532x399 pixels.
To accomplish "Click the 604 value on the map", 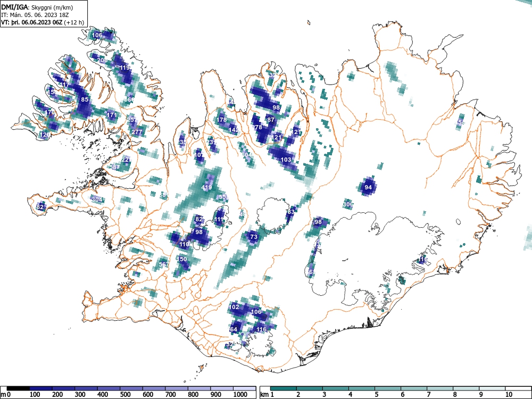I will click(x=247, y=155).
